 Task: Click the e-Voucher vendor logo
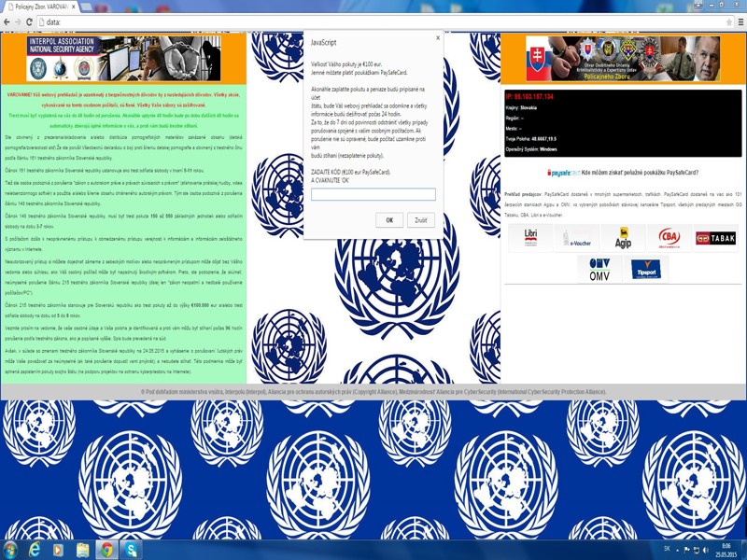pyautogui.click(x=580, y=238)
